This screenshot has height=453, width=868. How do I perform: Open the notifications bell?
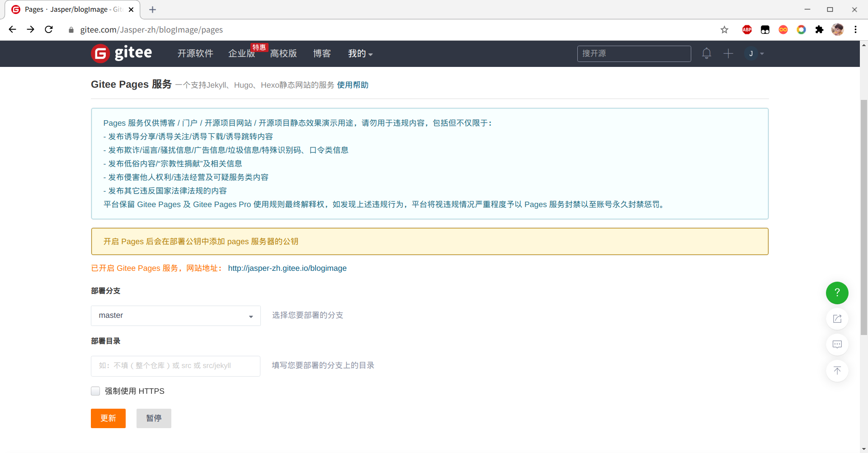pyautogui.click(x=706, y=53)
